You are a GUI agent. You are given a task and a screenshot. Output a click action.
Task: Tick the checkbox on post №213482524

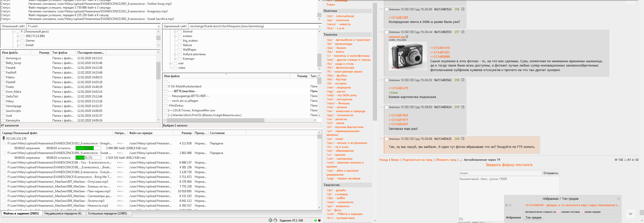(x=386, y=10)
